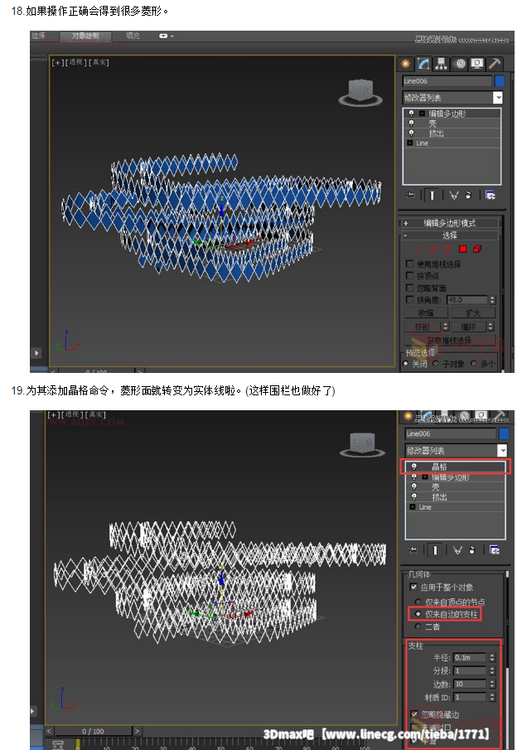Click the ViewCube in step 19 viewport
522x750 pixels.
coord(362,445)
